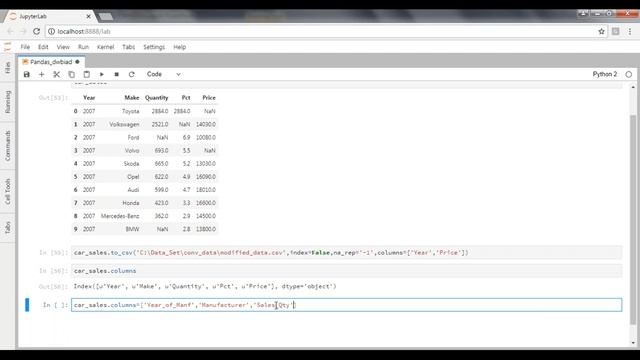Select the car_sales.columns code cell
640x360 pixels.
point(347,271)
